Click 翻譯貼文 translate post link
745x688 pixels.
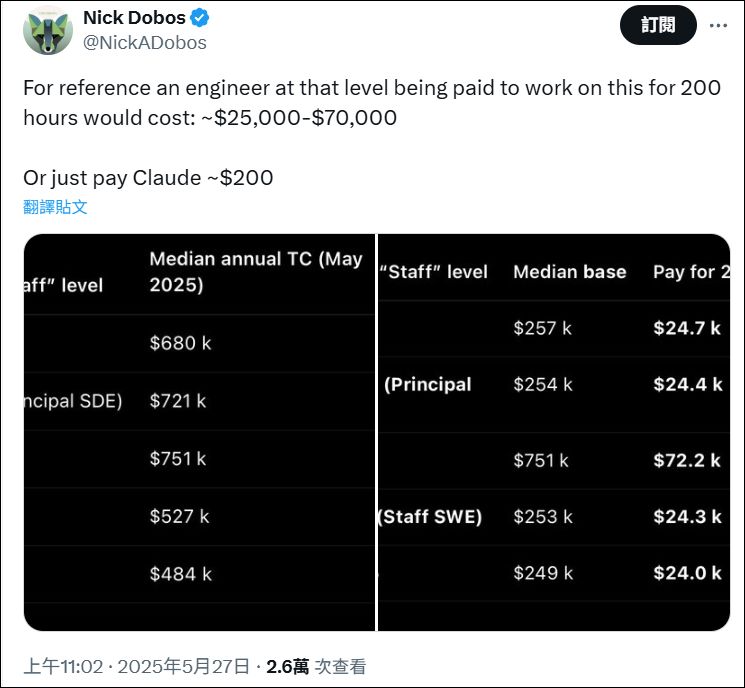[55, 207]
